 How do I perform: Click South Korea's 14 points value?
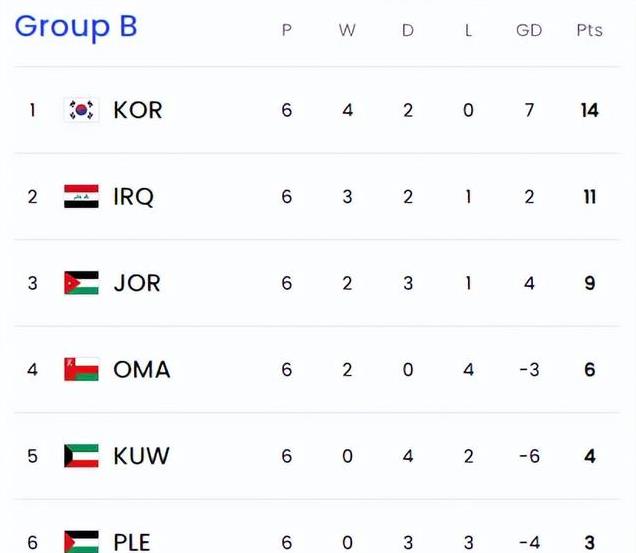589,110
